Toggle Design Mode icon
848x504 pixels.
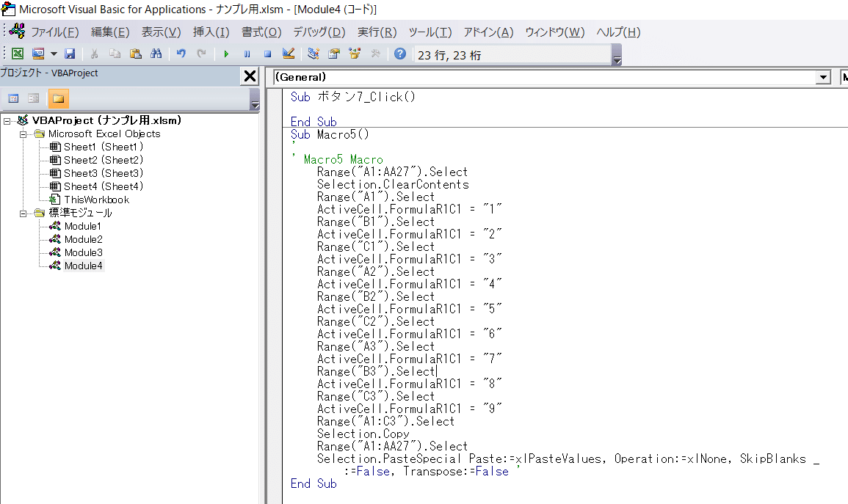pos(289,54)
